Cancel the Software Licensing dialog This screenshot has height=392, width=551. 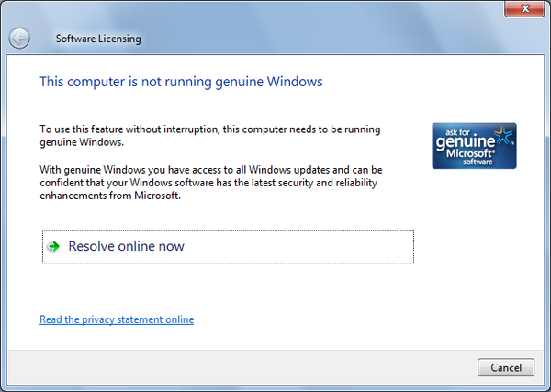(506, 367)
